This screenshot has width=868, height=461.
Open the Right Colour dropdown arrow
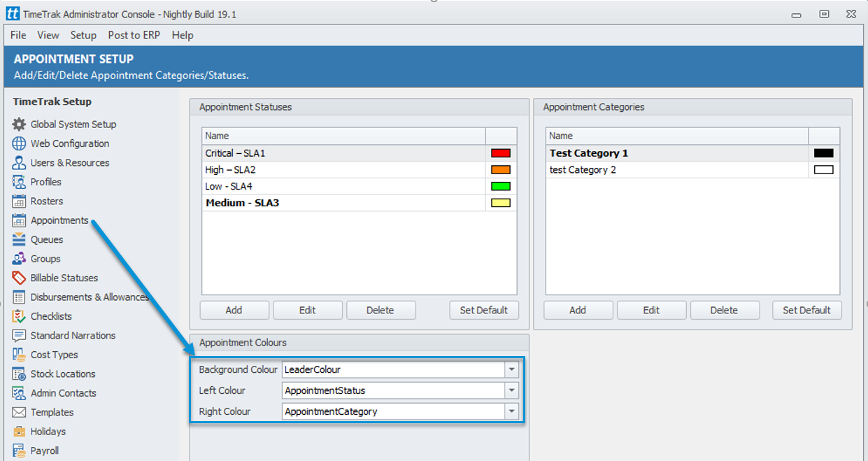tap(513, 411)
